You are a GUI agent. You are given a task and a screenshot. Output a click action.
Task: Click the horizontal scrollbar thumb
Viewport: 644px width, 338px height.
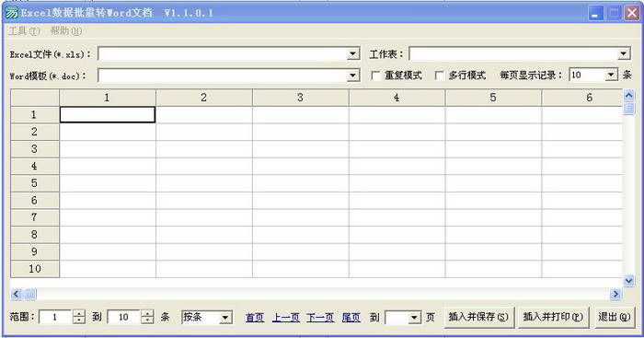click(x=30, y=294)
